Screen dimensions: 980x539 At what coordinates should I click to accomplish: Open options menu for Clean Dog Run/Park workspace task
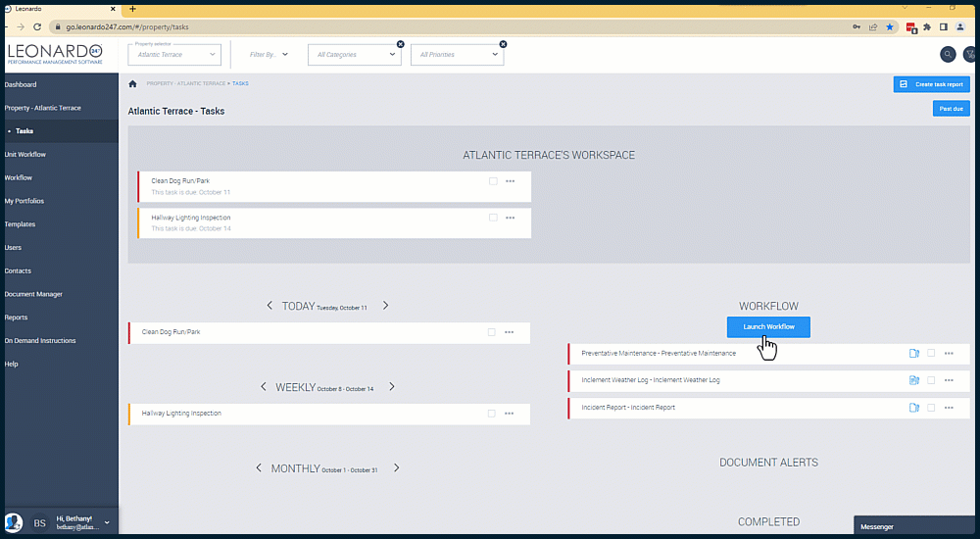(510, 181)
